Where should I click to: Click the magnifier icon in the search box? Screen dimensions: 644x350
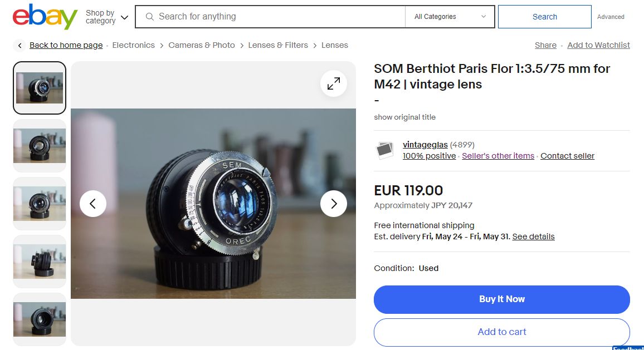tap(150, 16)
